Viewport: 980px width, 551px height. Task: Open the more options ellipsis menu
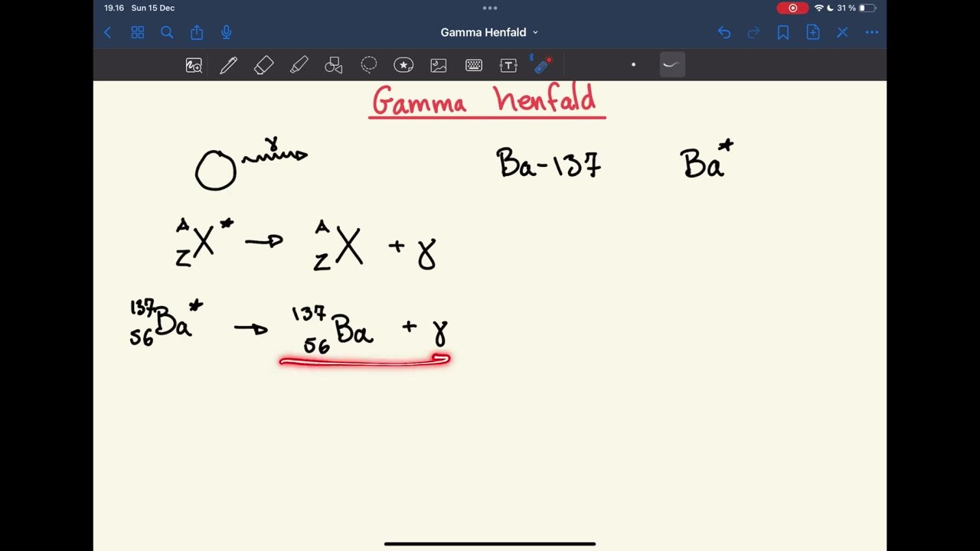(872, 32)
